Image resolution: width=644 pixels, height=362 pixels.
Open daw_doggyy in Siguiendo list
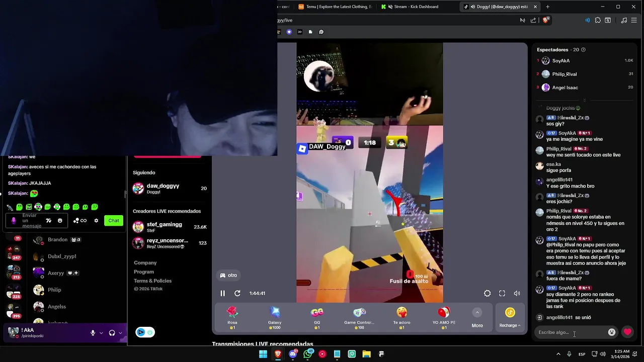click(170, 189)
